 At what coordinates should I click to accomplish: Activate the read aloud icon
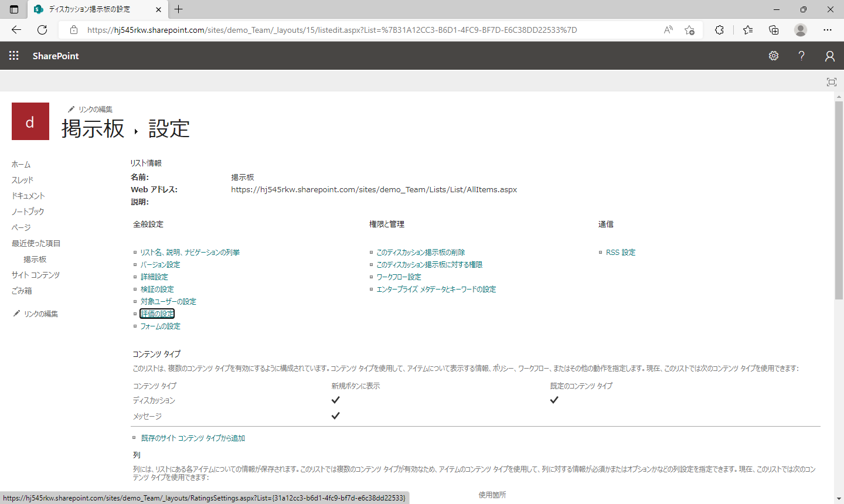tap(668, 30)
